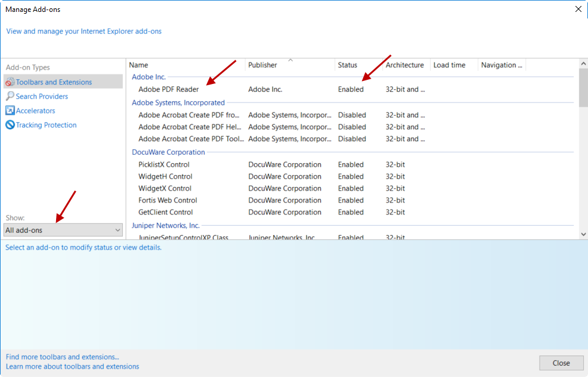The image size is (588, 377).
Task: Click 32-bit architecture of PicklistX Control
Action: point(395,164)
